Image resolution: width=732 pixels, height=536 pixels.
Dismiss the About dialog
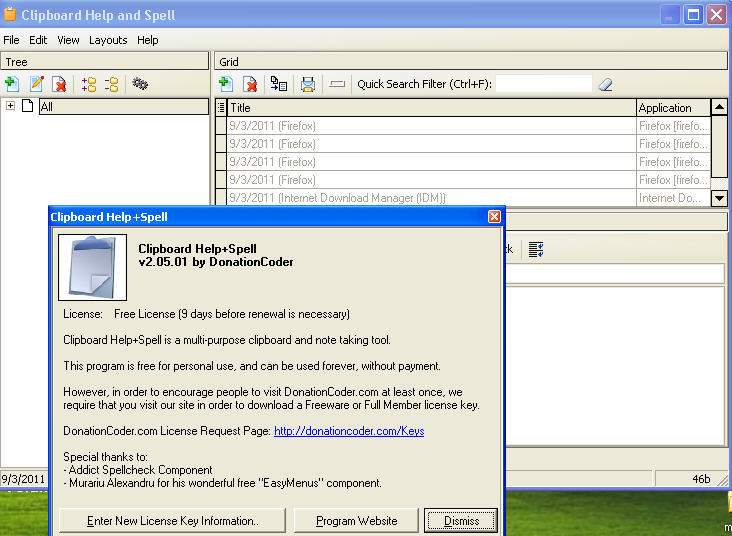point(461,521)
